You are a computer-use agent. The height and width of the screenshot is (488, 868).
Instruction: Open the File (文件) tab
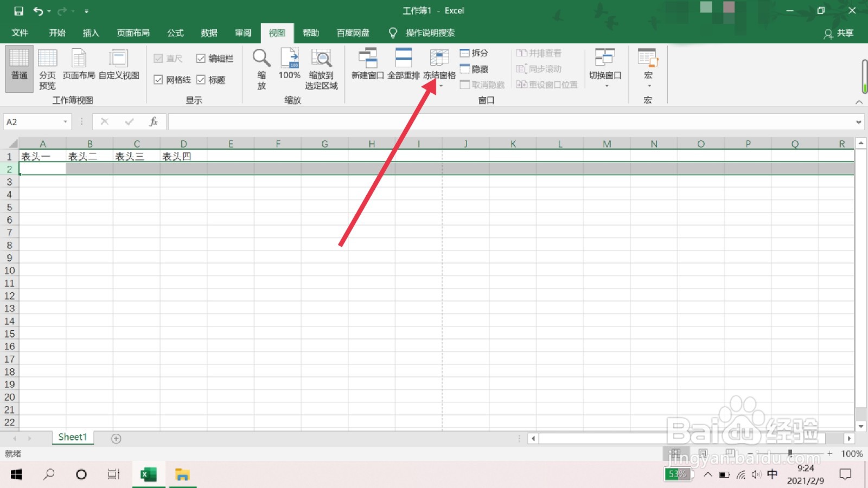pos(20,33)
